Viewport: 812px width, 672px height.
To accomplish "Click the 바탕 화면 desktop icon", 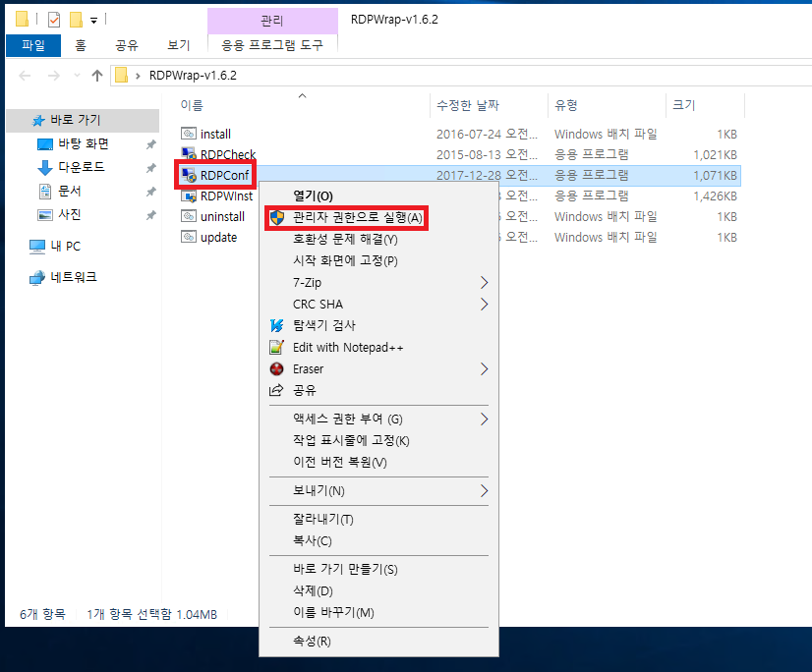I will (x=45, y=143).
